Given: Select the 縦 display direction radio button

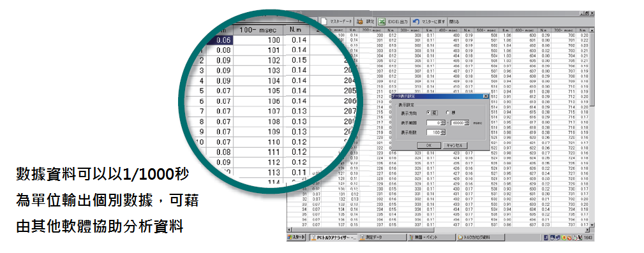Looking at the screenshot, I should tap(428, 113).
